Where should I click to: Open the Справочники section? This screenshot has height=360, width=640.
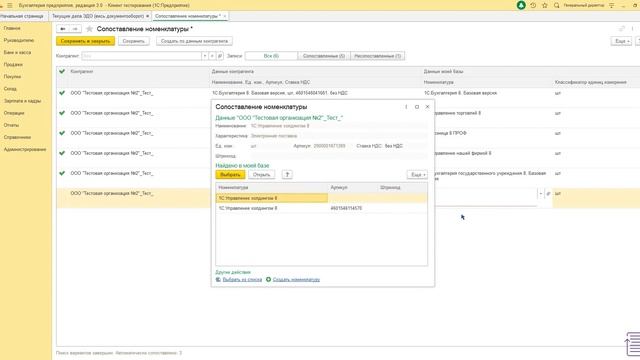pyautogui.click(x=17, y=138)
